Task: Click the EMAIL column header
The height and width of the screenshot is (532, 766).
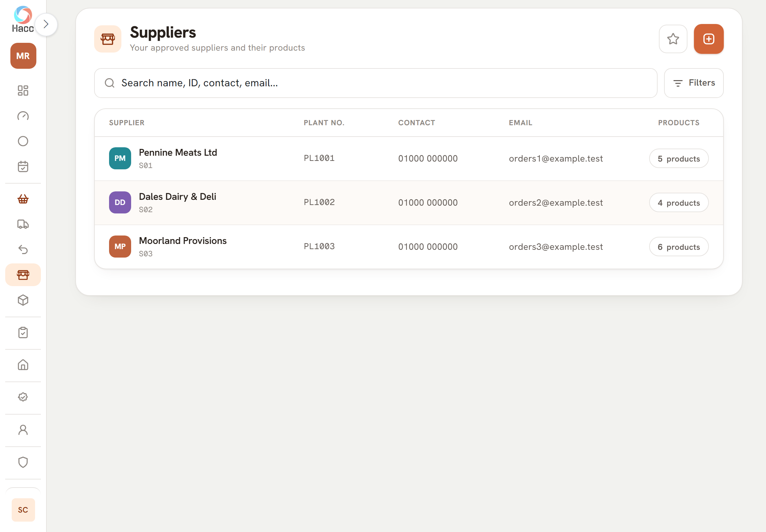Action: 520,123
